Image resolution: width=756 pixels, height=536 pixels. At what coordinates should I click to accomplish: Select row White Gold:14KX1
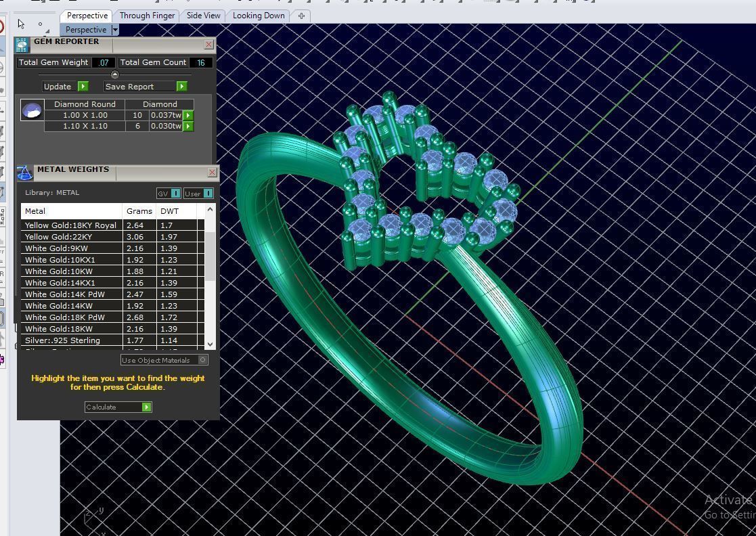point(113,283)
